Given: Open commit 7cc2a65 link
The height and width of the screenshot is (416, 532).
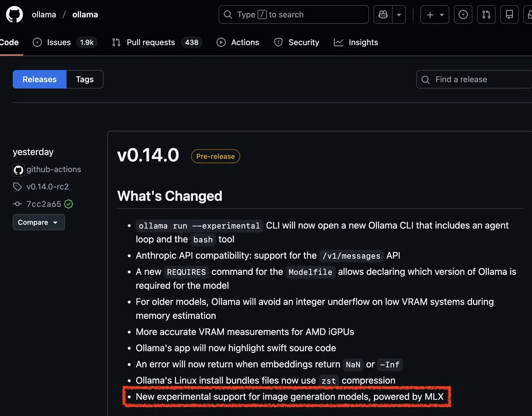Looking at the screenshot, I should 44,204.
